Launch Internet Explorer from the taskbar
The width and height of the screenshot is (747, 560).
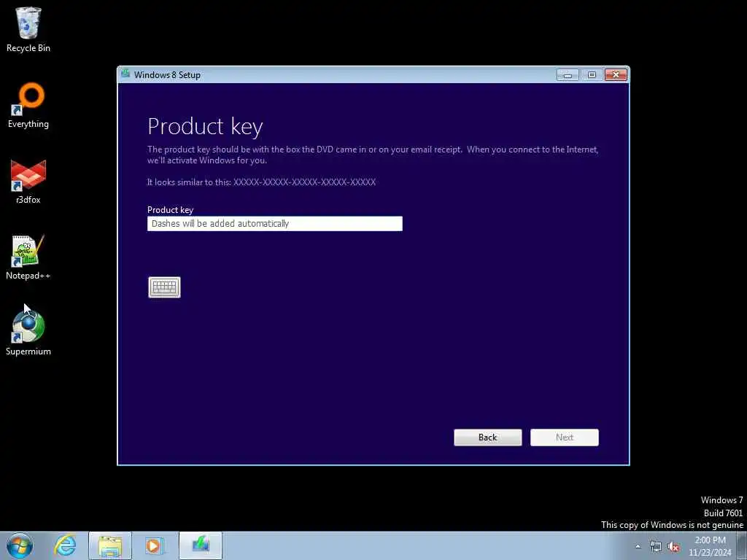pos(65,545)
